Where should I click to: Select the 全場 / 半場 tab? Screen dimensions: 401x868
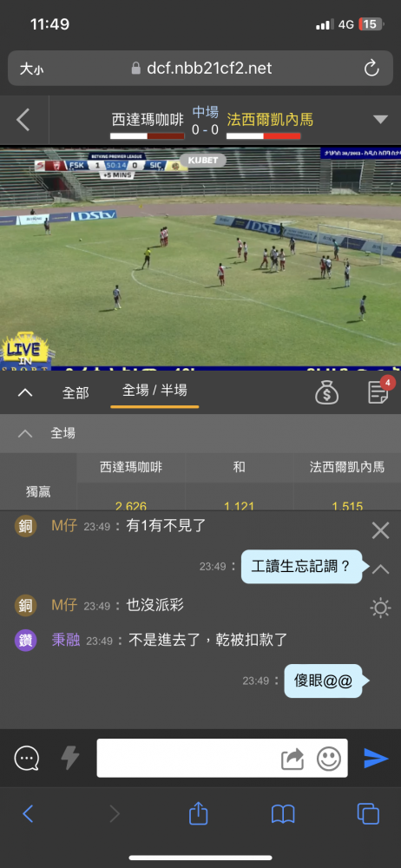[x=154, y=391]
